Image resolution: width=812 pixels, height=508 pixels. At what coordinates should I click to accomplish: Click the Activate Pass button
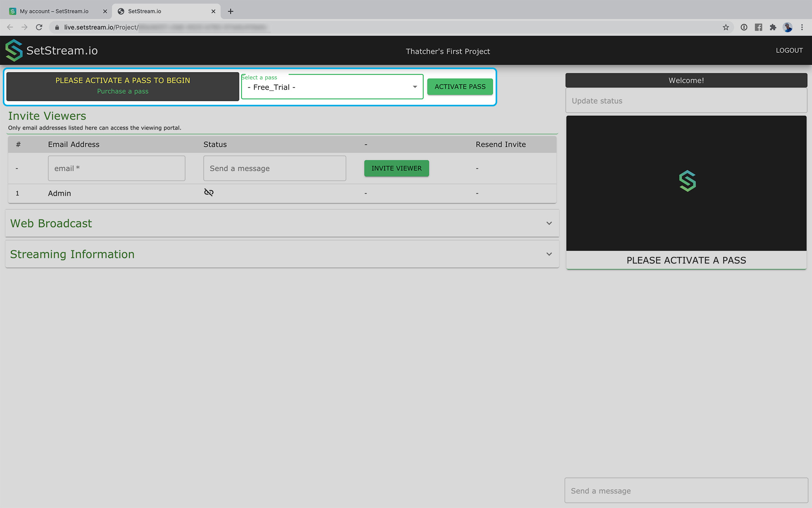click(460, 87)
